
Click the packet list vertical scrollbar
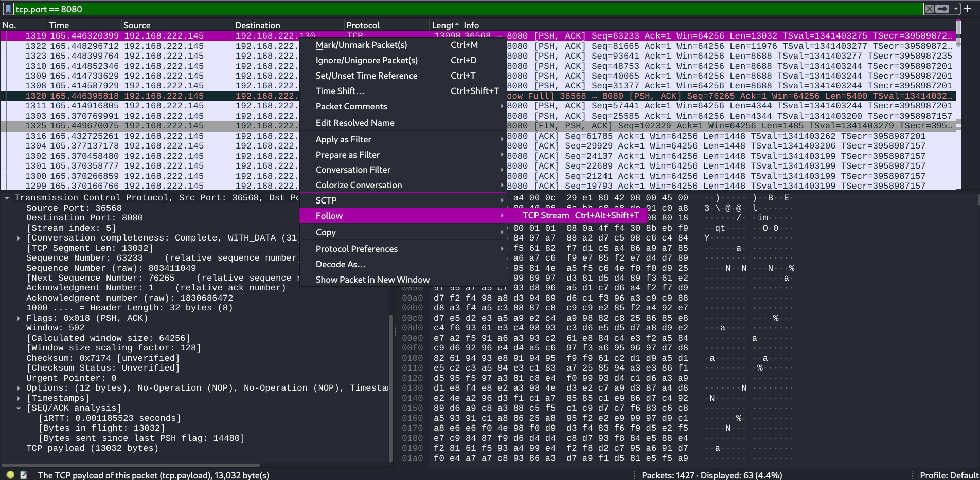click(x=958, y=103)
